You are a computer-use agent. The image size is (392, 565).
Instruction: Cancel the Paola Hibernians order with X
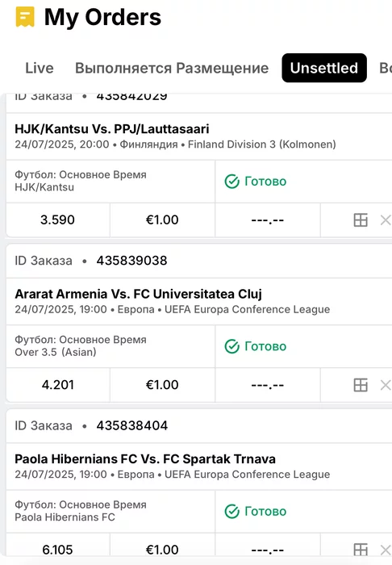coord(386,550)
